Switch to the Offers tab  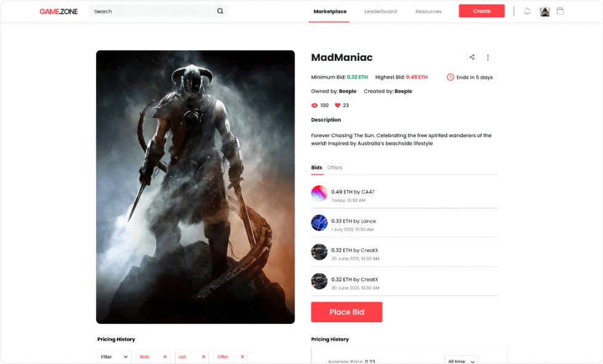pyautogui.click(x=335, y=167)
